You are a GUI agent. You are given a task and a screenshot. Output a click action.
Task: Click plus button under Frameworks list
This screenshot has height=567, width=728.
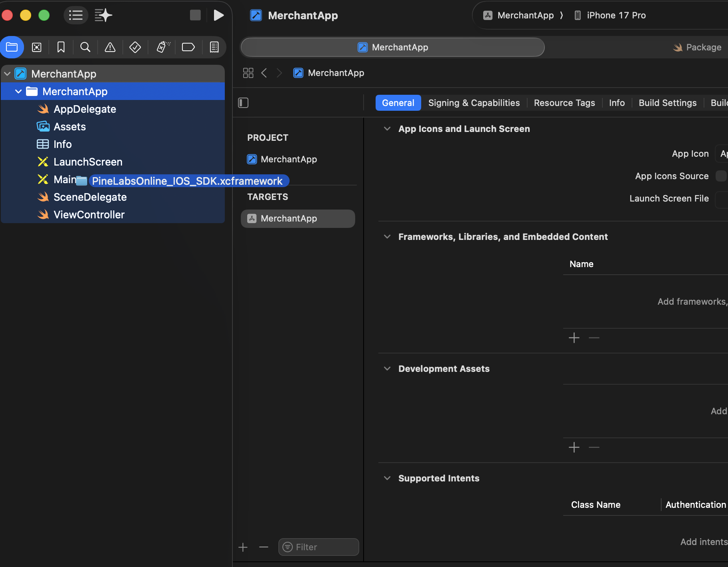pos(574,338)
